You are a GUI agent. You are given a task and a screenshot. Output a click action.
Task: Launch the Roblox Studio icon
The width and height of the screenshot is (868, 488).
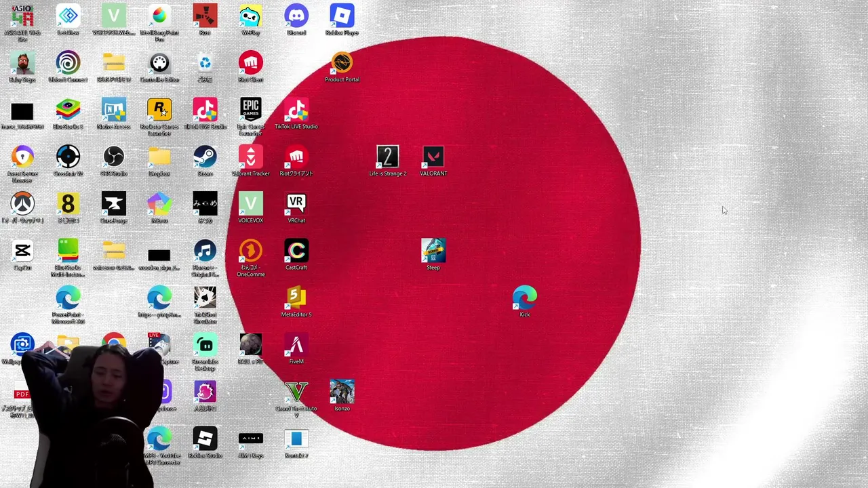205,439
